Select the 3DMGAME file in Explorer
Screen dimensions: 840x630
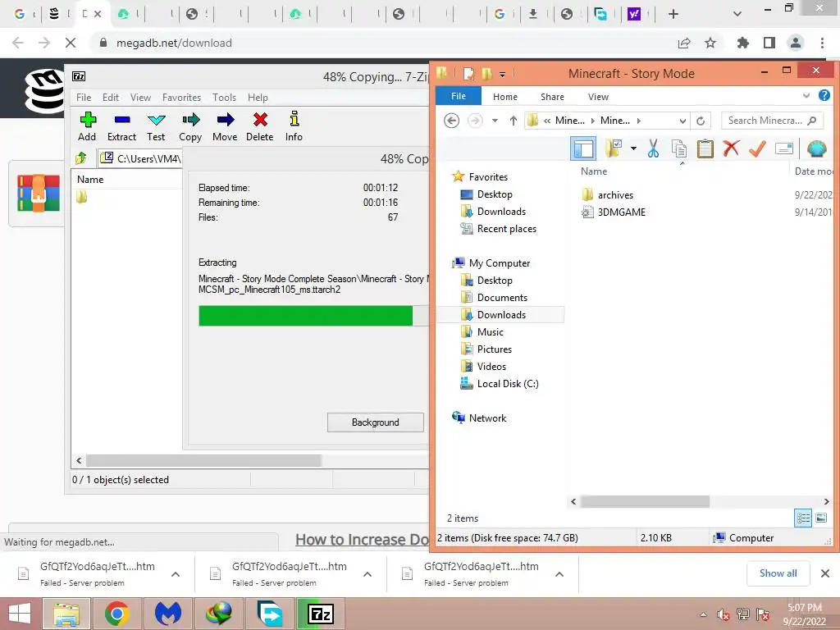tap(614, 212)
